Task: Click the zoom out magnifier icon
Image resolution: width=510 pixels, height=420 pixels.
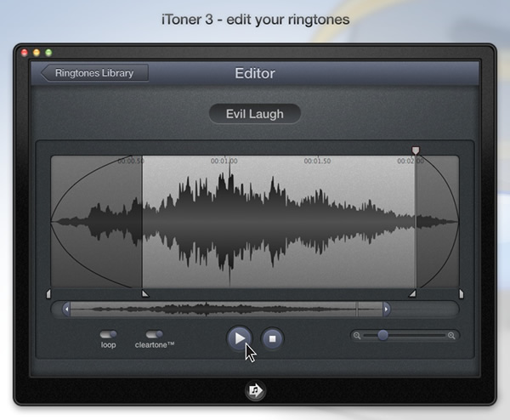Action: pos(357,336)
